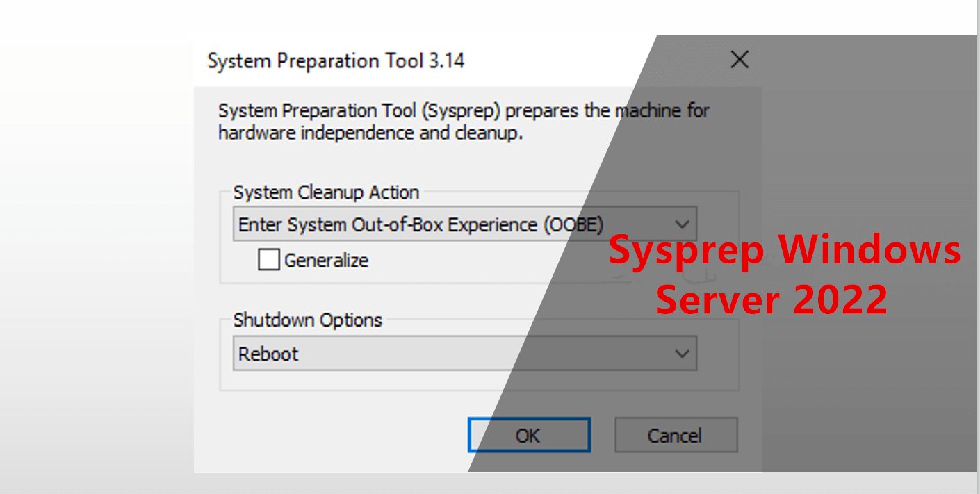This screenshot has height=494, width=980.
Task: Dismiss the dialog with the Cancel button
Action: pyautogui.click(x=676, y=435)
